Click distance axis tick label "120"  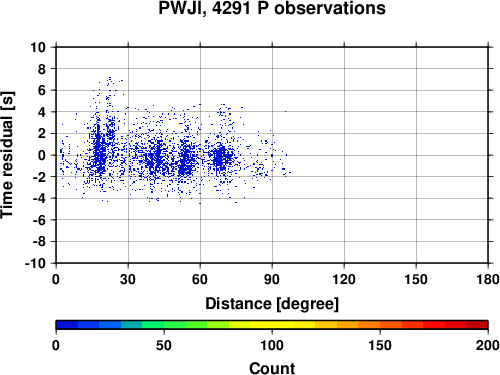pos(344,279)
